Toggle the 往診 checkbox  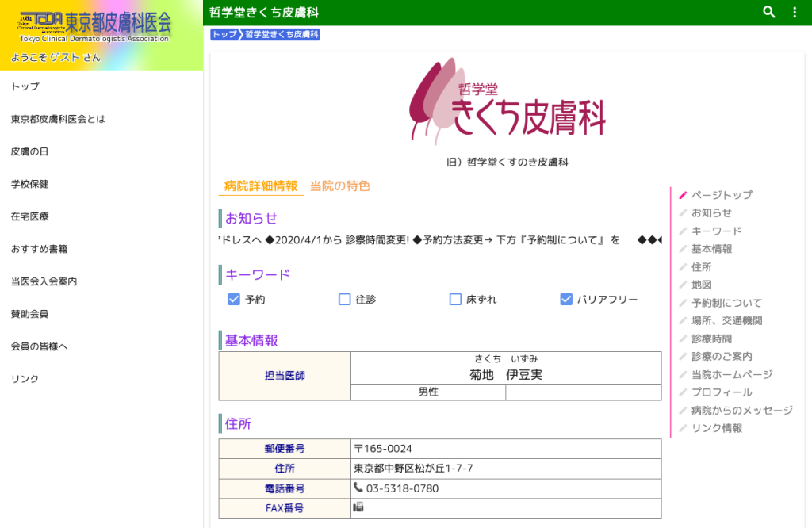click(344, 299)
